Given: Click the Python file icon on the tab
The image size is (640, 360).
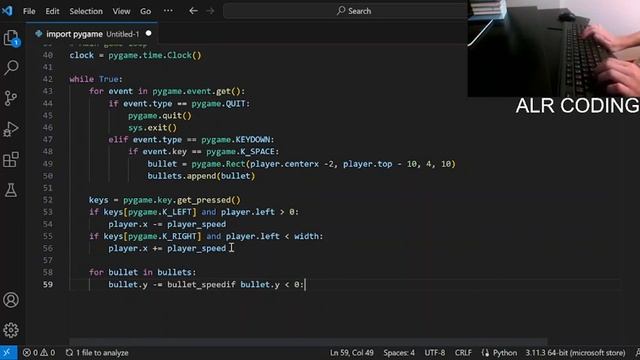Looking at the screenshot, I should tap(39, 34).
